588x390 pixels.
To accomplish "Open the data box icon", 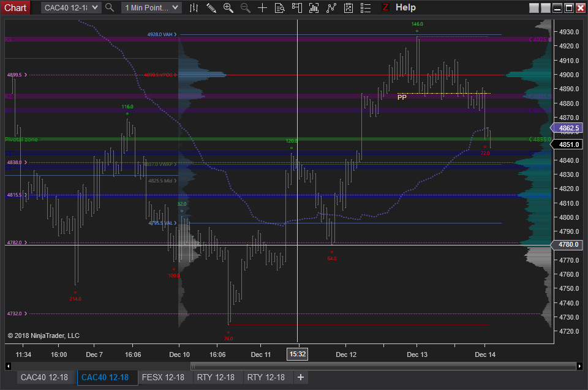I will [280, 7].
